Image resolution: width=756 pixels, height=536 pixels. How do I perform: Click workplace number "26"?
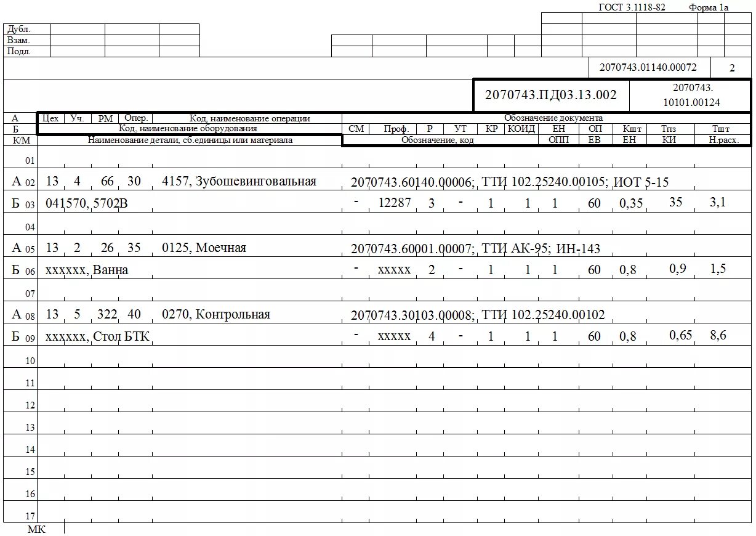click(x=107, y=248)
